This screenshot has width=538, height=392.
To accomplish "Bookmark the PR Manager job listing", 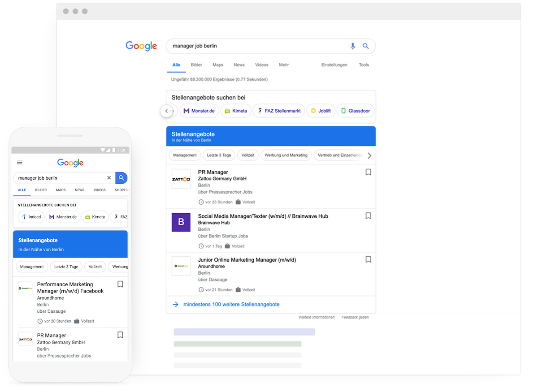I will (x=368, y=172).
